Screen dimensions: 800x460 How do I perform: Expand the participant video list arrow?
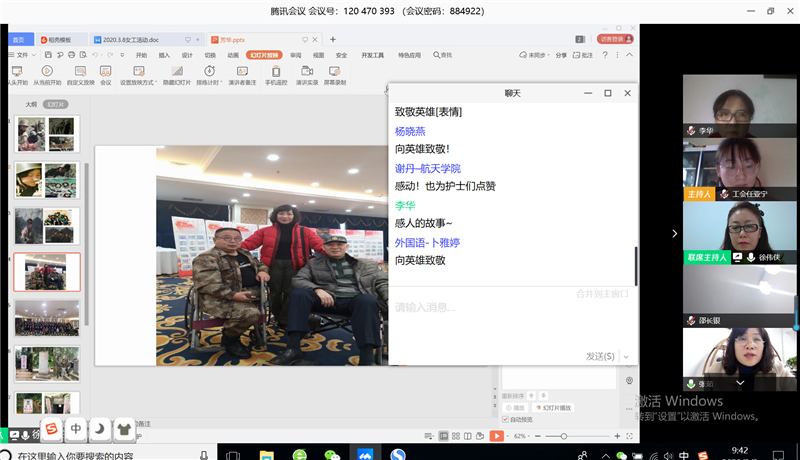pos(674,233)
